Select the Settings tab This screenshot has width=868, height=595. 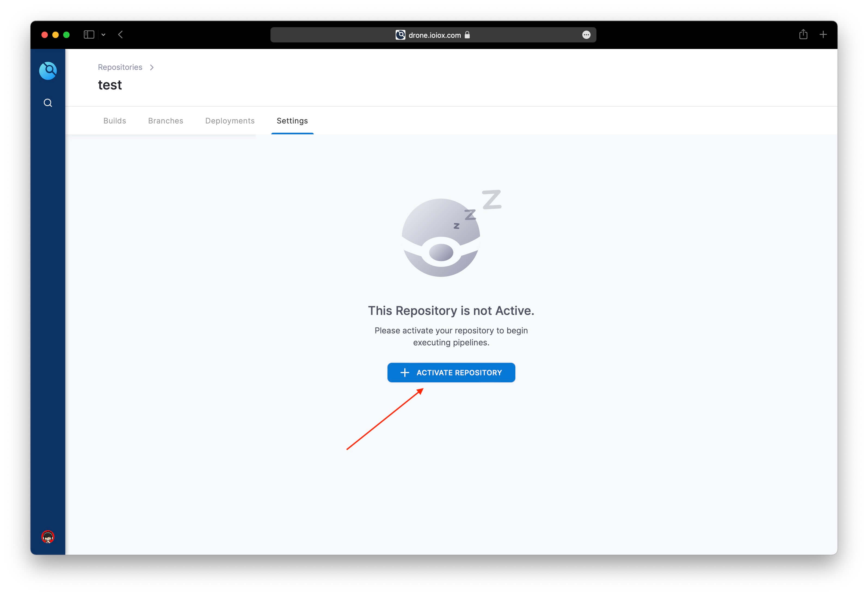(292, 120)
